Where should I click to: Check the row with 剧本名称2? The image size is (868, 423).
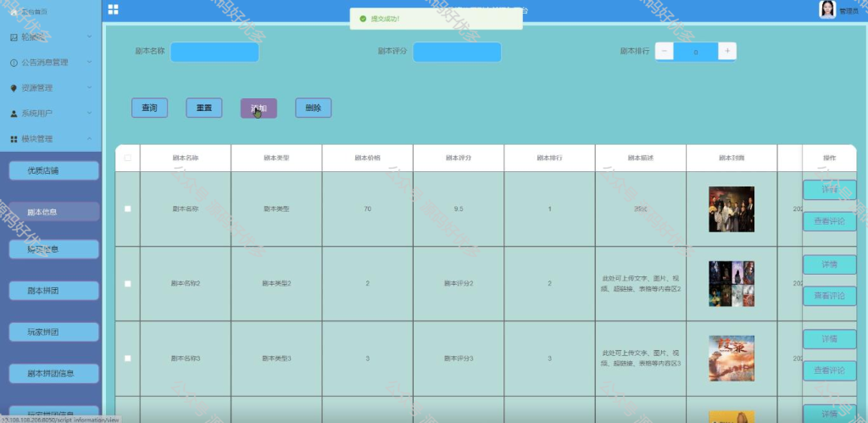coord(128,283)
